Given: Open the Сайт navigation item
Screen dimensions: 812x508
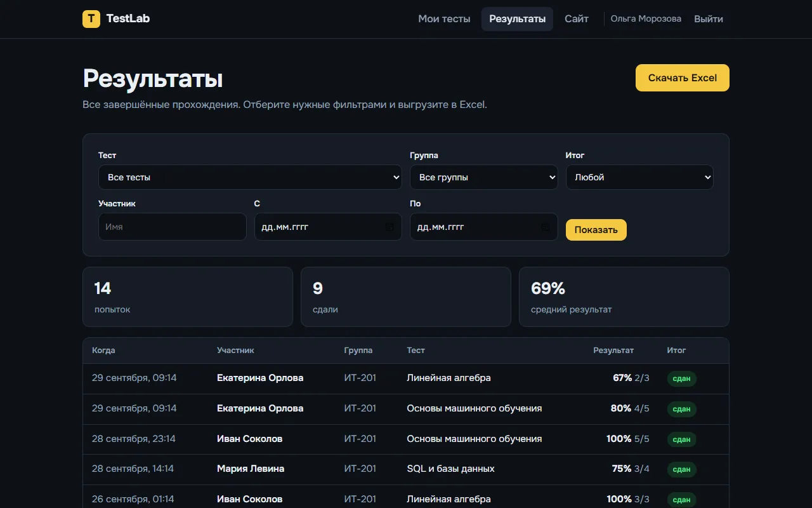Looking at the screenshot, I should click(x=577, y=19).
